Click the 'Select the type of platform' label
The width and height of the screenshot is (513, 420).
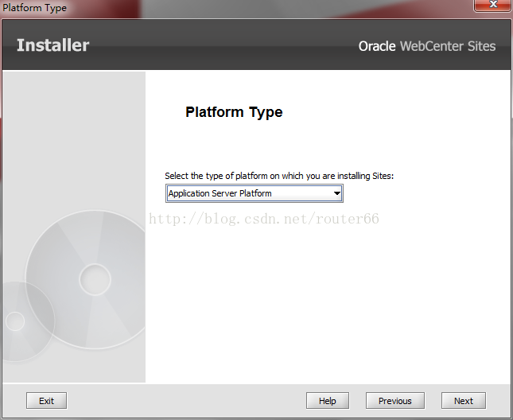click(279, 176)
